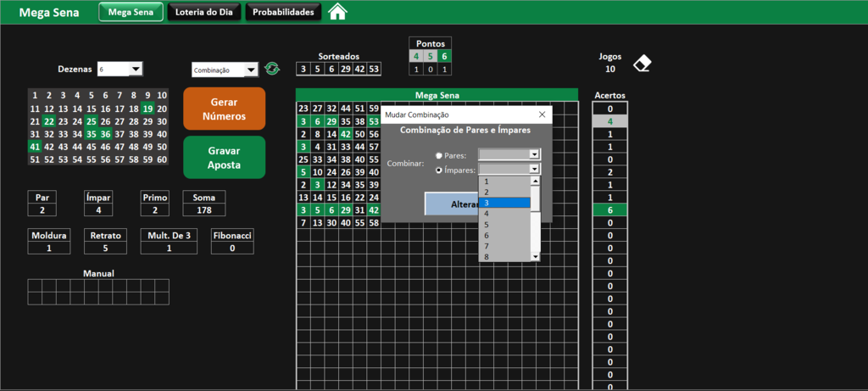The width and height of the screenshot is (868, 391).
Task: Click the Moldura value 1
Action: (48, 249)
